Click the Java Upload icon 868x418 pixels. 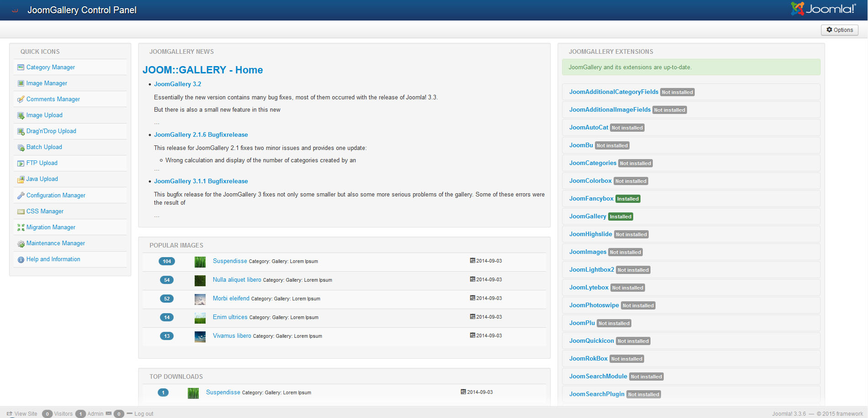pos(21,179)
